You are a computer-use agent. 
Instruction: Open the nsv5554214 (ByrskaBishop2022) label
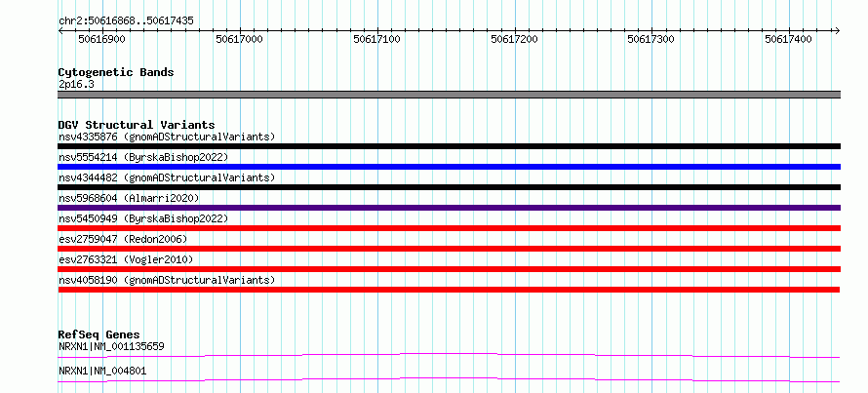pos(142,157)
